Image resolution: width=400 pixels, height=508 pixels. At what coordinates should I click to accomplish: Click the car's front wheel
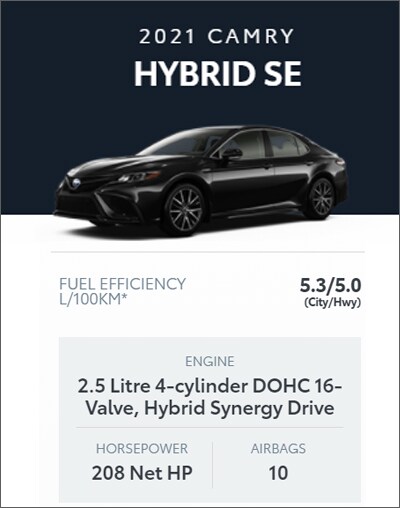184,209
